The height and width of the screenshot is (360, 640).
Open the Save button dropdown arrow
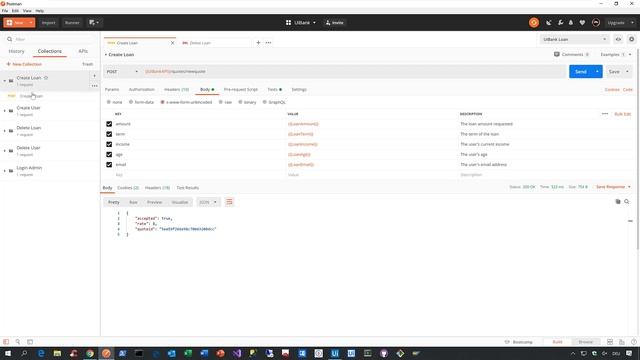click(627, 71)
